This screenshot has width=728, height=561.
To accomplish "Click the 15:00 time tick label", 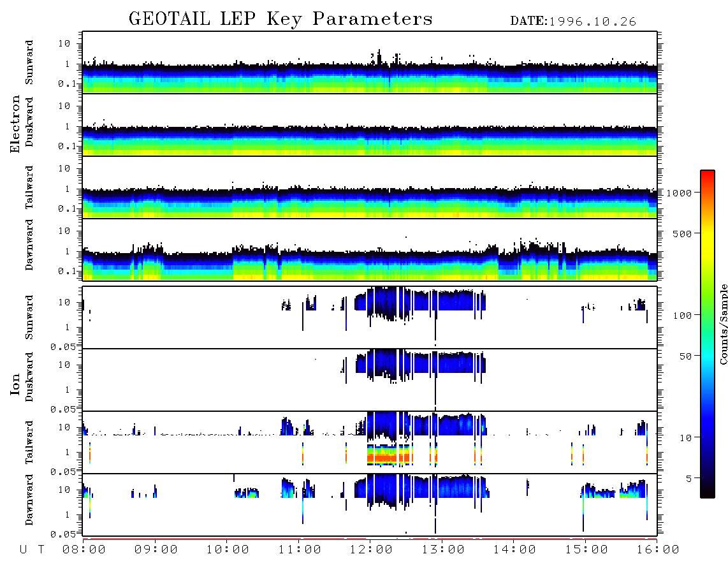I will point(586,550).
